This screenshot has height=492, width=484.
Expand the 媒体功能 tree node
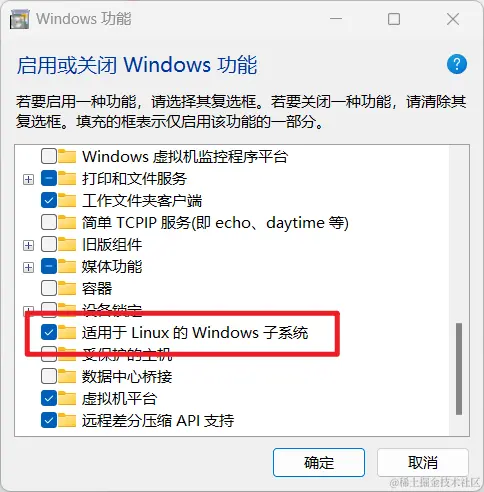point(28,268)
